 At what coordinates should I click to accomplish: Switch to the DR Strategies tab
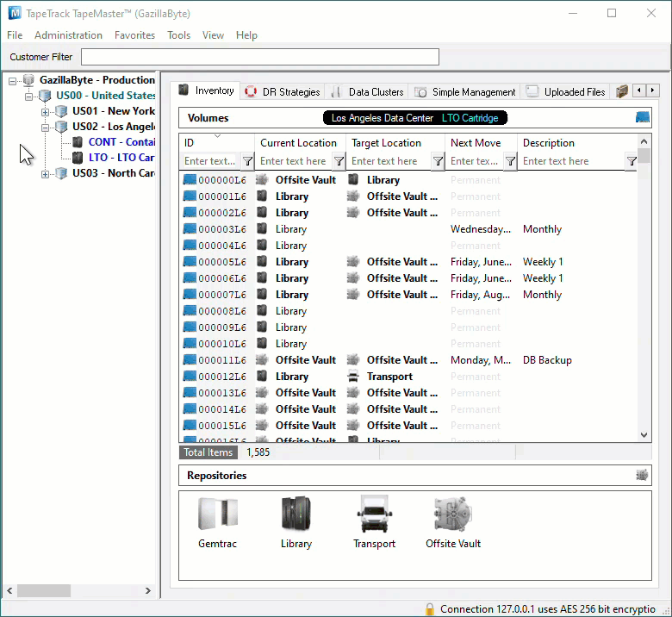point(283,91)
